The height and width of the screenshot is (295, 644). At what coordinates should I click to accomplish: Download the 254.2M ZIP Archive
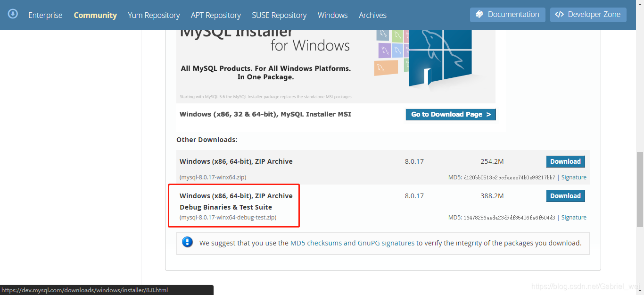566,161
